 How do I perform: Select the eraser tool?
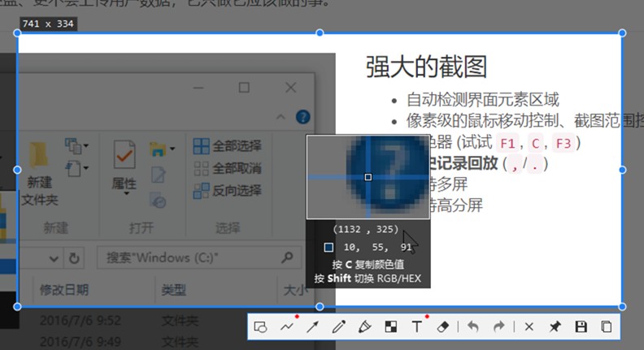pos(442,327)
